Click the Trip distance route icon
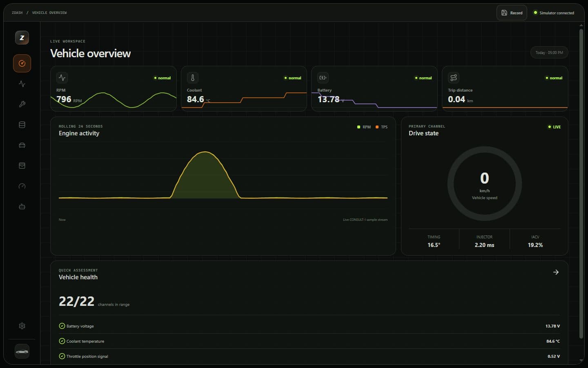Image resolution: width=588 pixels, height=368 pixels. 454,78
